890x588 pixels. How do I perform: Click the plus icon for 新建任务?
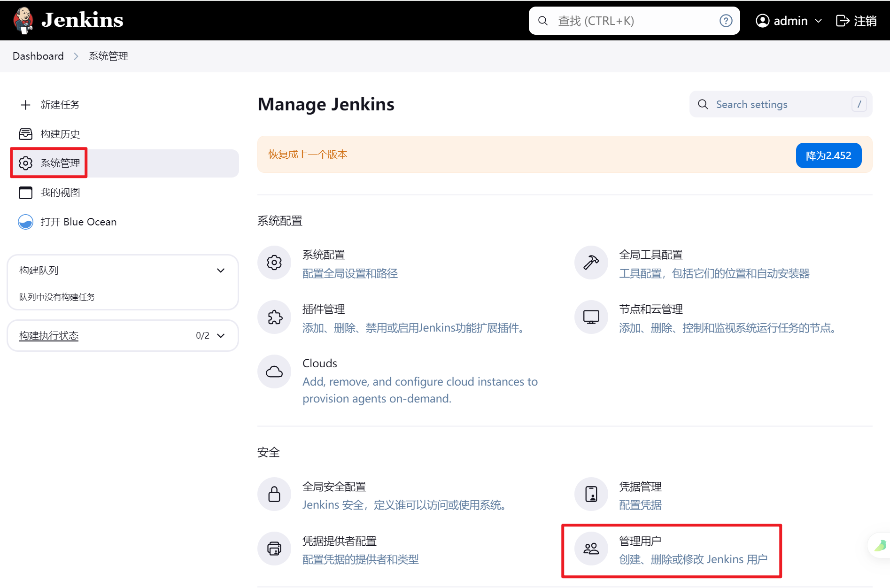(x=25, y=105)
